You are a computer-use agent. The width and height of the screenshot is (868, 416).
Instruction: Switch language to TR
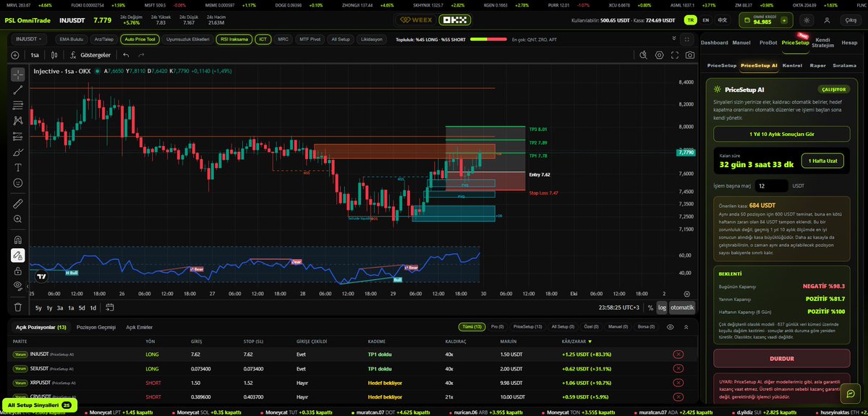(x=692, y=20)
